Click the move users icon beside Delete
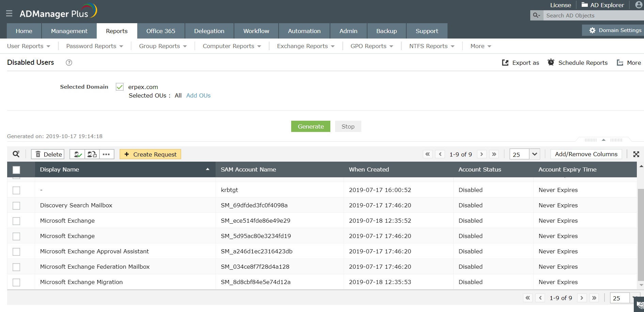644x312 pixels. tap(92, 154)
